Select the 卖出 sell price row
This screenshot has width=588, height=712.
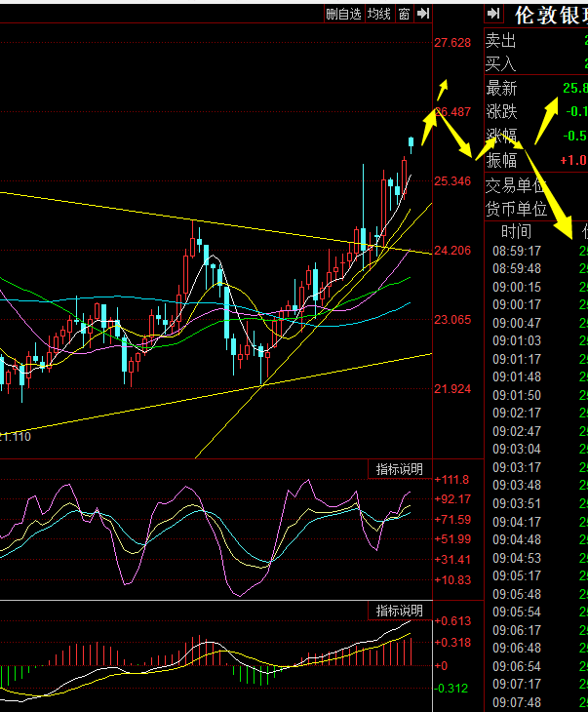click(x=501, y=41)
